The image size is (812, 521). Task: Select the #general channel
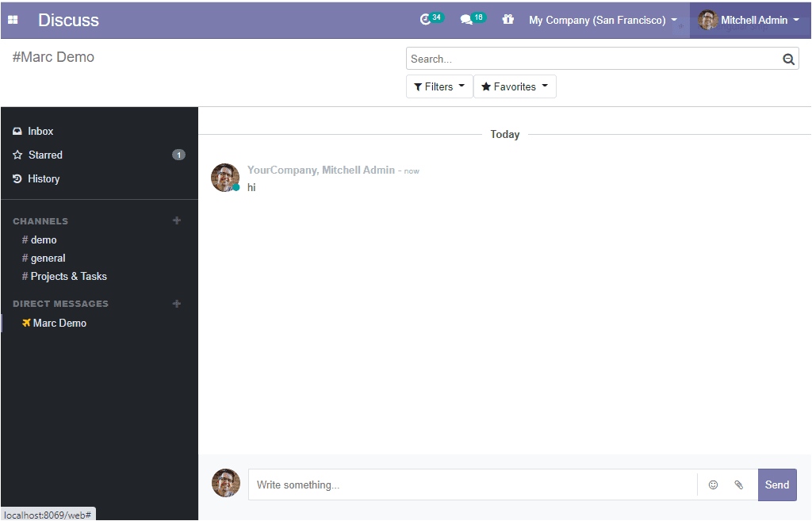click(44, 258)
